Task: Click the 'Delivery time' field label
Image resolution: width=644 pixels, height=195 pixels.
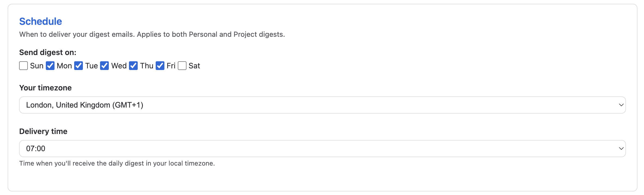Action: coord(43,131)
